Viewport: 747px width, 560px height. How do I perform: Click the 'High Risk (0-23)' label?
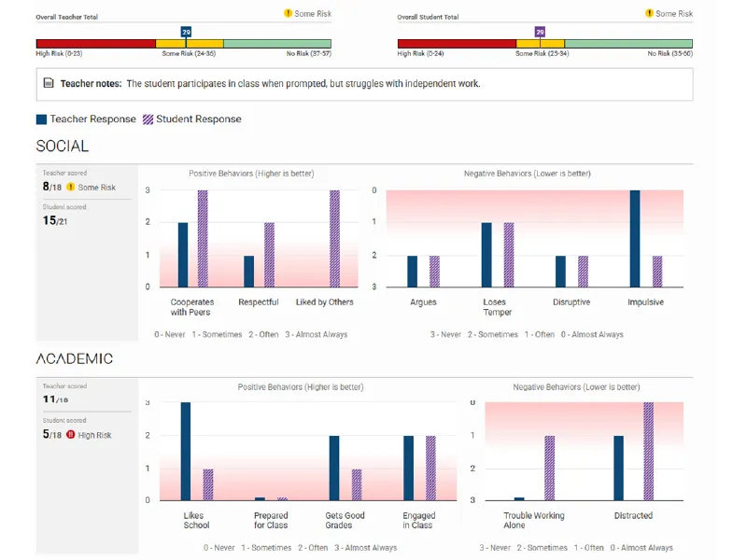point(59,53)
